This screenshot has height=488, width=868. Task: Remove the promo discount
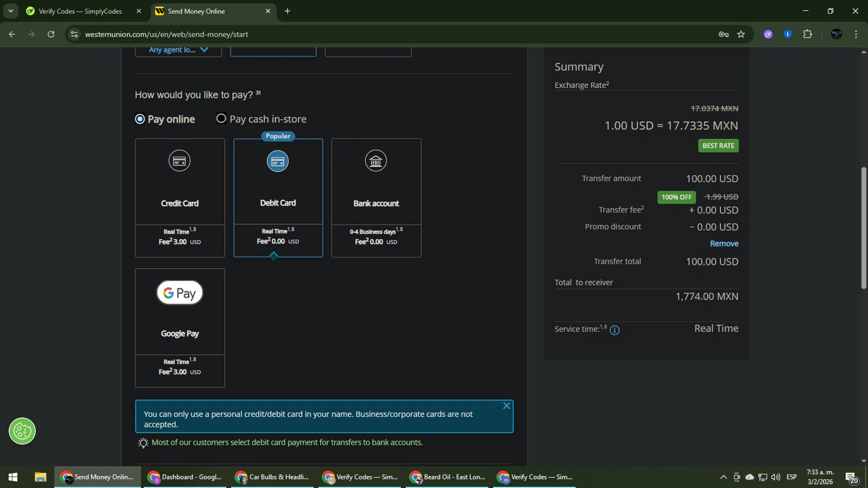click(x=724, y=243)
